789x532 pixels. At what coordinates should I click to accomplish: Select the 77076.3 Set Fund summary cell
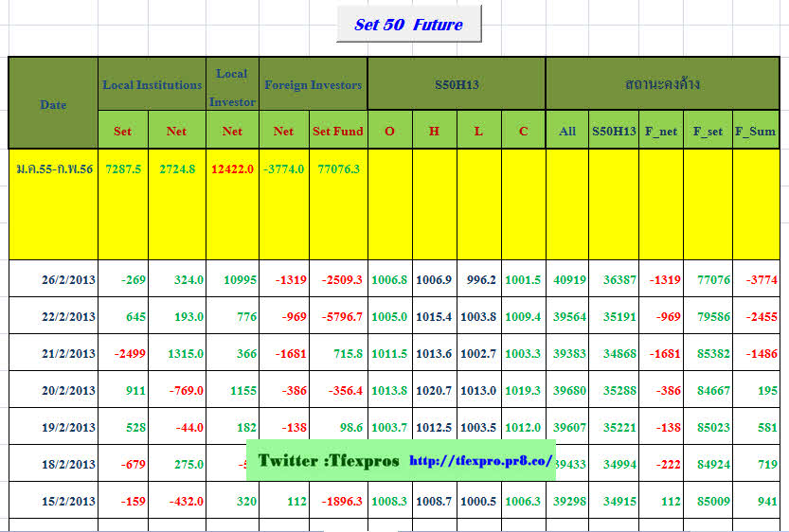tap(338, 168)
